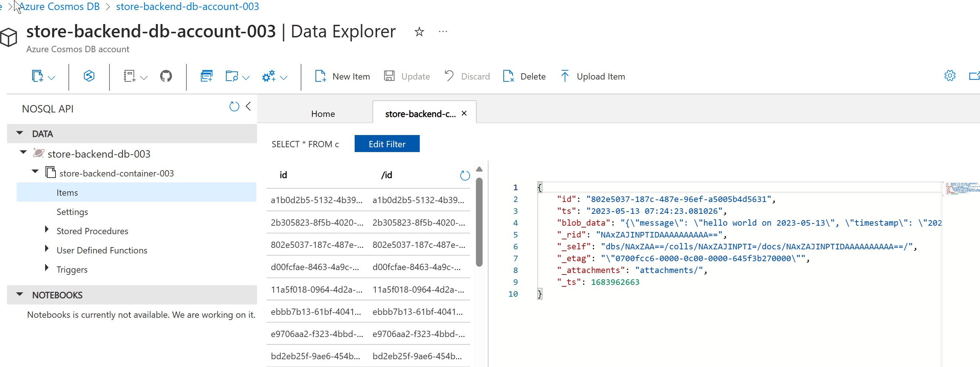Viewport: 980px width, 367px height.
Task: Select item e9706aa2-f323-4bbd in id column
Action: [317, 334]
